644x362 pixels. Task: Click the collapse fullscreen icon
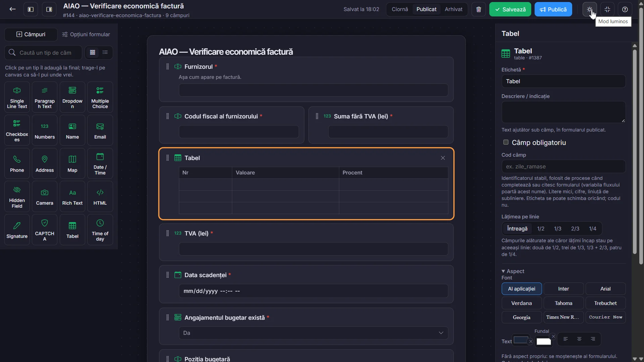point(607,9)
